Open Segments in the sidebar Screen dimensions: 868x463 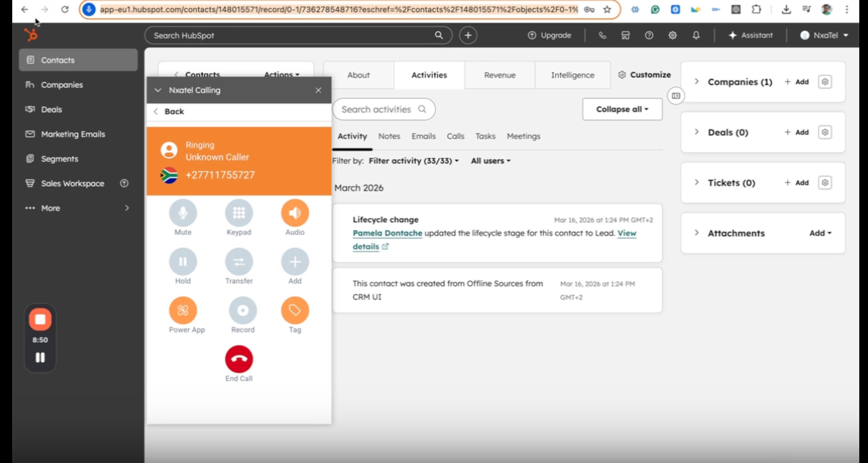[78, 159]
